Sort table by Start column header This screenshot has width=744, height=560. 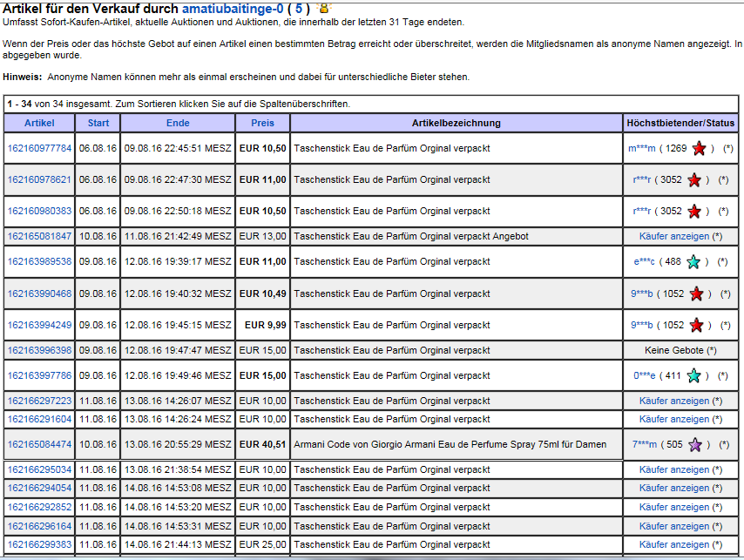(98, 123)
